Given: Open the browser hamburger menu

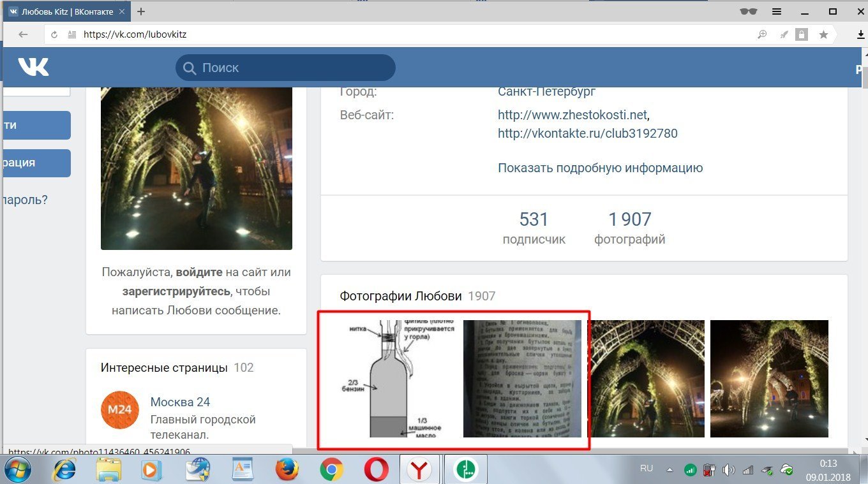Looking at the screenshot, I should click(x=777, y=11).
